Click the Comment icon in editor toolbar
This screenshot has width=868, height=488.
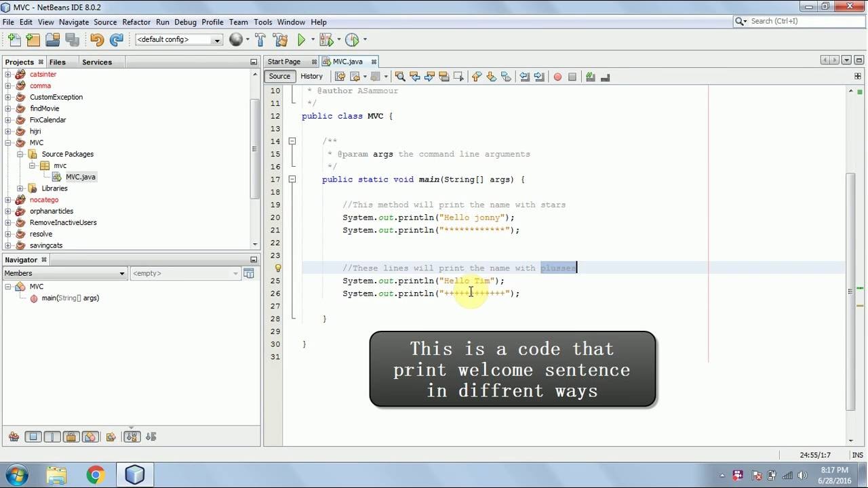tap(591, 77)
